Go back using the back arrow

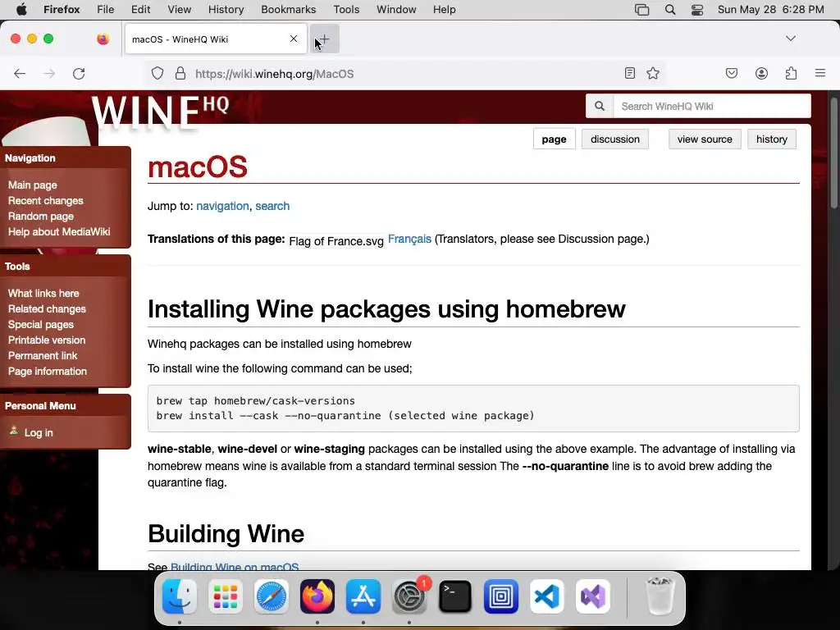pos(20,73)
